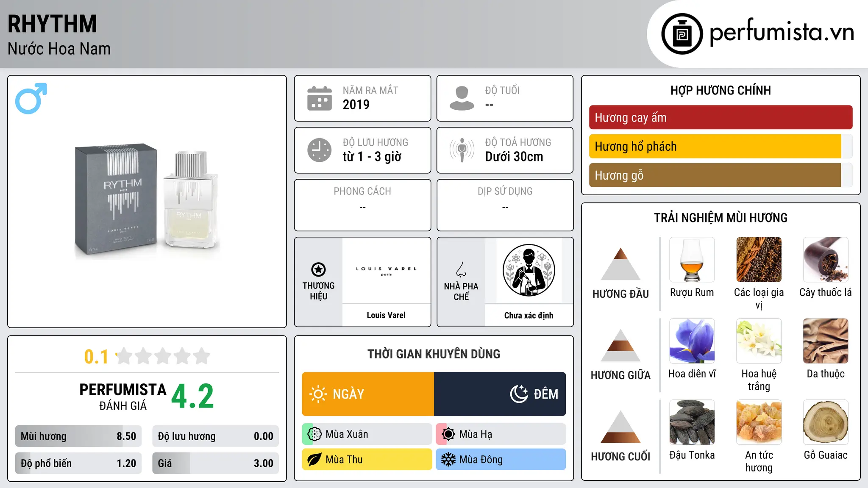Click the sillage icon beside Độ toả hương

[x=462, y=150]
